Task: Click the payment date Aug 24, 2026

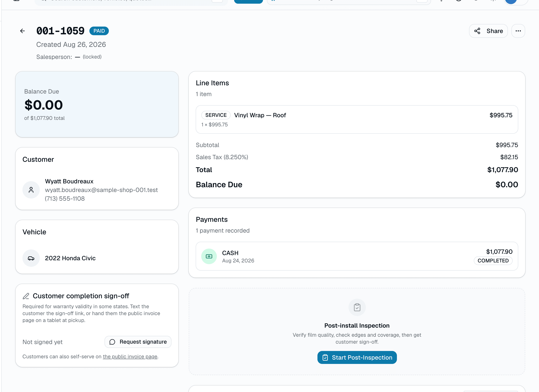Action: click(x=238, y=260)
